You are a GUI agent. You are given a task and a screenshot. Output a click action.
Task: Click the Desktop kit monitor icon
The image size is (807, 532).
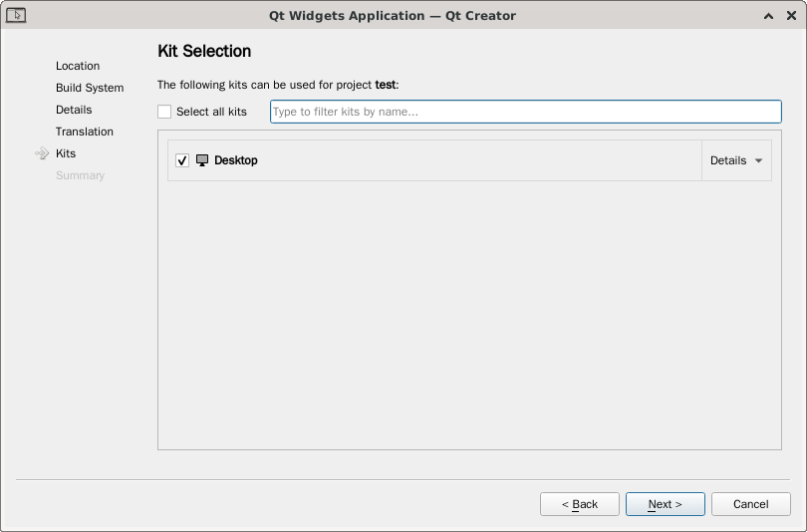tap(202, 160)
